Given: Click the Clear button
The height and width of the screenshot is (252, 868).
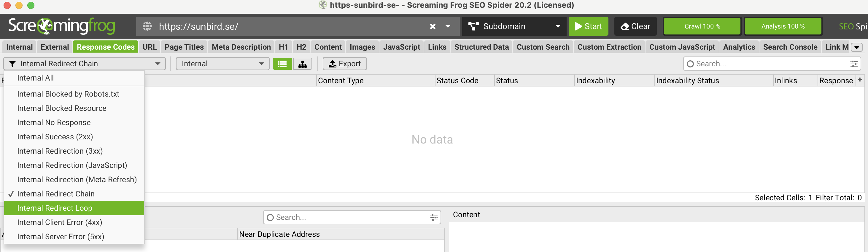Looking at the screenshot, I should coord(635,26).
